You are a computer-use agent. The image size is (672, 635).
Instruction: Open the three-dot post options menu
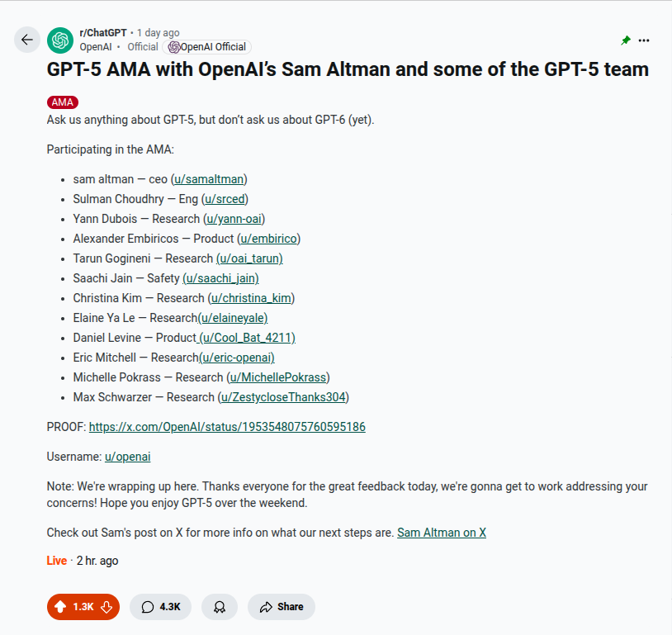(644, 40)
